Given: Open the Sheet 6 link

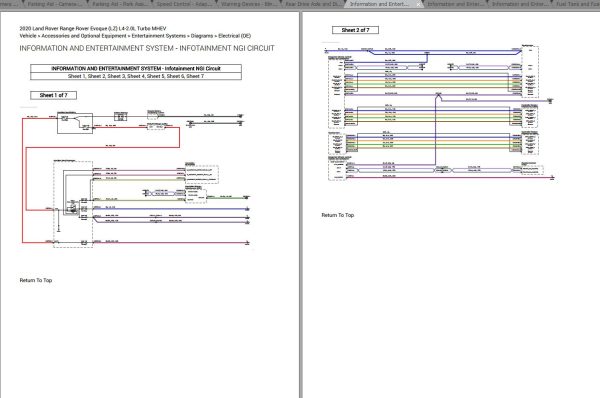Looking at the screenshot, I should coord(175,76).
